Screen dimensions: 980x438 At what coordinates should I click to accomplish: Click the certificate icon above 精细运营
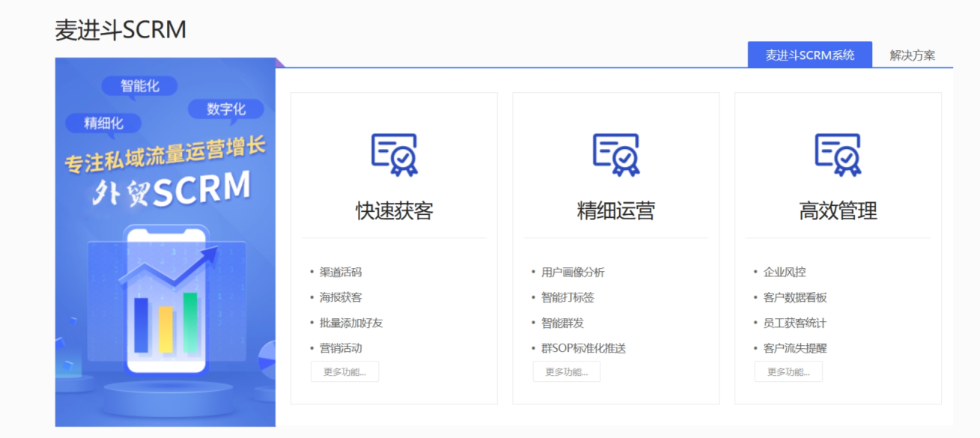[615, 155]
